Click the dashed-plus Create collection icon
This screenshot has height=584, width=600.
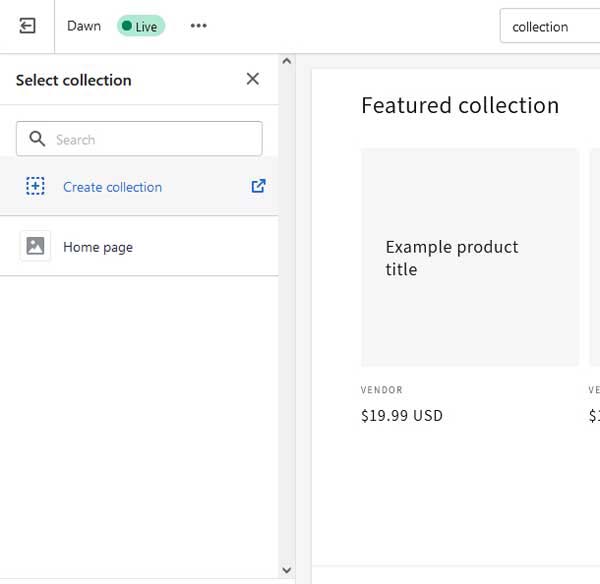coord(35,186)
